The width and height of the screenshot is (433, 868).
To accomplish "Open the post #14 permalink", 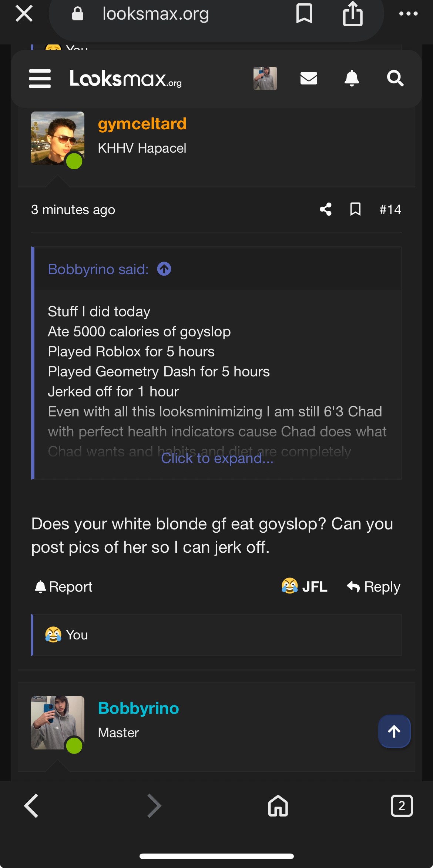I will tap(390, 209).
